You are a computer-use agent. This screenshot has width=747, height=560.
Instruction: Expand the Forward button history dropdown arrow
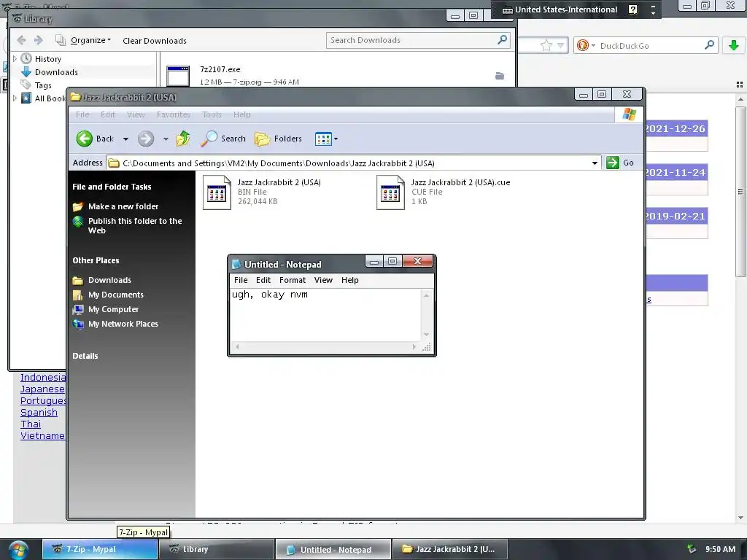pyautogui.click(x=166, y=139)
